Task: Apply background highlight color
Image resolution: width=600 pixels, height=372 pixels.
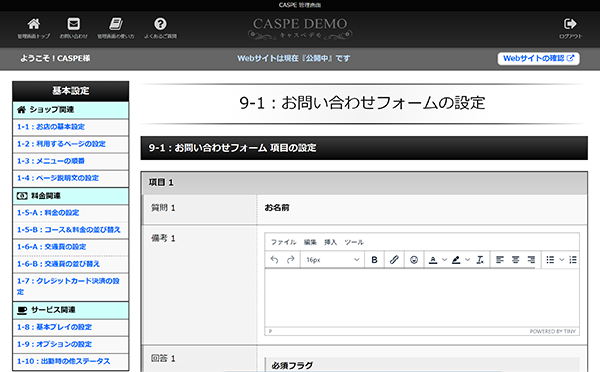Action: click(456, 260)
